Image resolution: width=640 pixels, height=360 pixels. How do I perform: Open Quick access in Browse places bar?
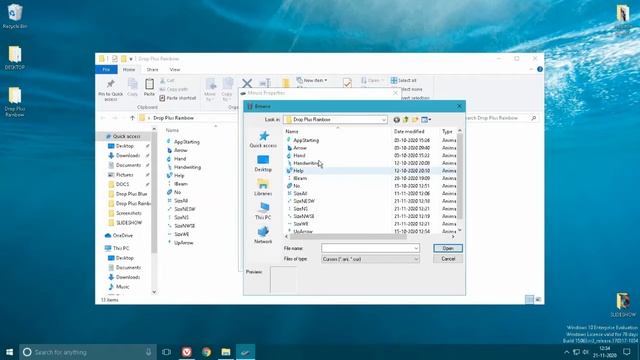pyautogui.click(x=263, y=139)
